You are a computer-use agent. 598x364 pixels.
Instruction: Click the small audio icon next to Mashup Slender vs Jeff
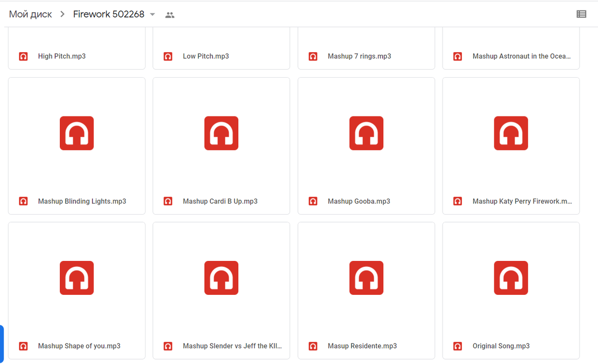click(x=168, y=346)
